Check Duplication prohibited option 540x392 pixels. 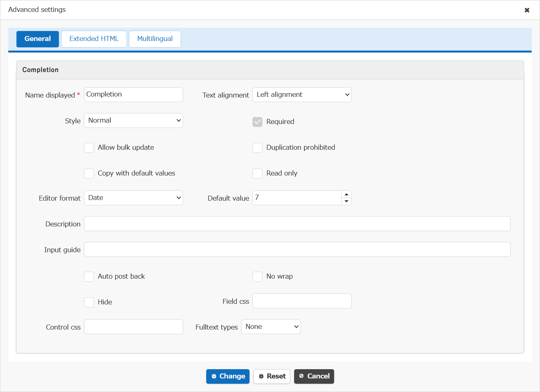pyautogui.click(x=257, y=147)
